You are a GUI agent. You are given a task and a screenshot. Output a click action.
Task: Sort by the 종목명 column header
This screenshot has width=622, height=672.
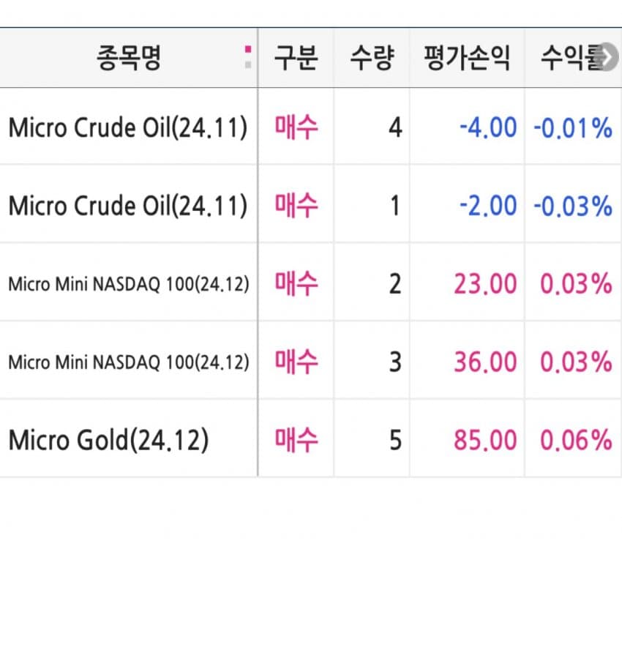click(128, 59)
